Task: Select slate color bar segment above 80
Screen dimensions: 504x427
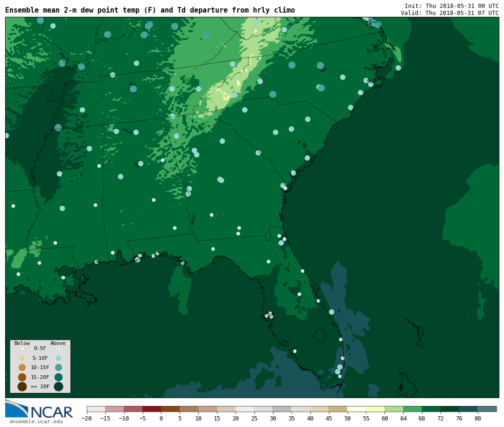Action: [x=487, y=409]
